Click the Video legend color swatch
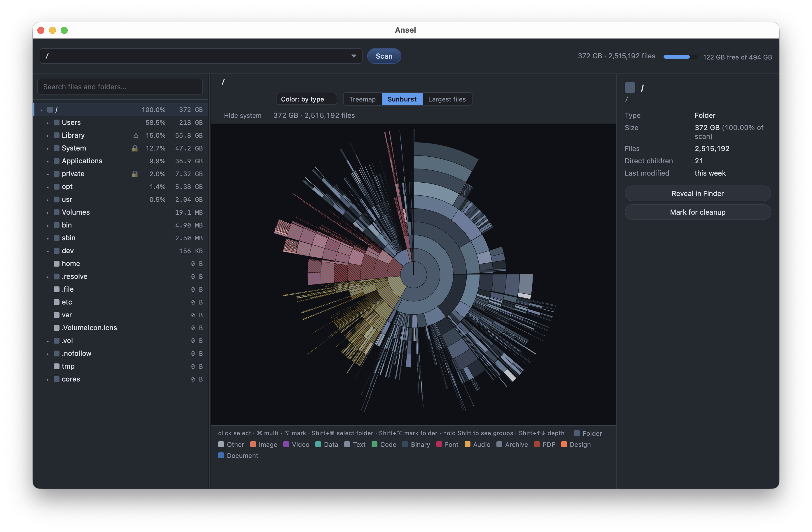Screen dimensions: 812x532 [286, 444]
